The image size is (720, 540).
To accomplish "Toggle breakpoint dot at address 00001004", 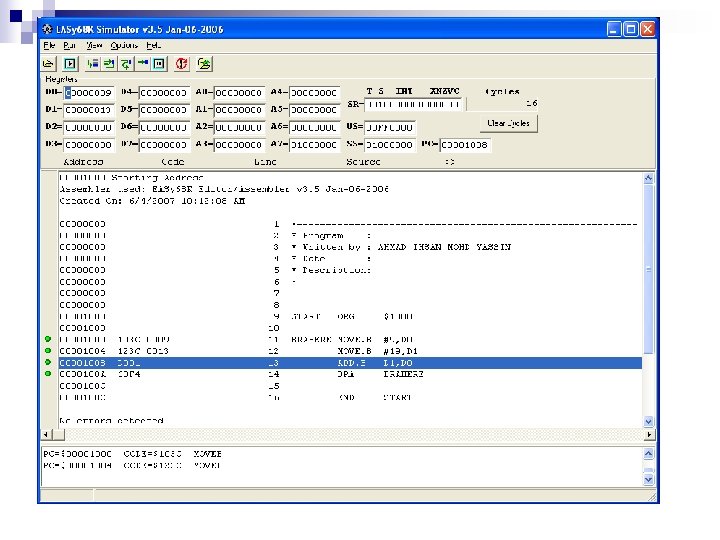I will click(x=48, y=351).
